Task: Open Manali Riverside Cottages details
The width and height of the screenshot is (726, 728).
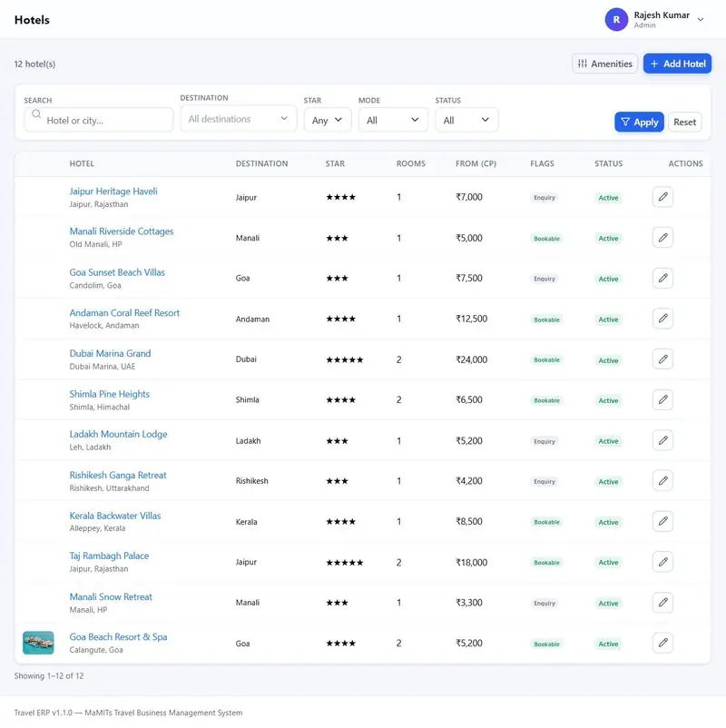Action: click(122, 231)
